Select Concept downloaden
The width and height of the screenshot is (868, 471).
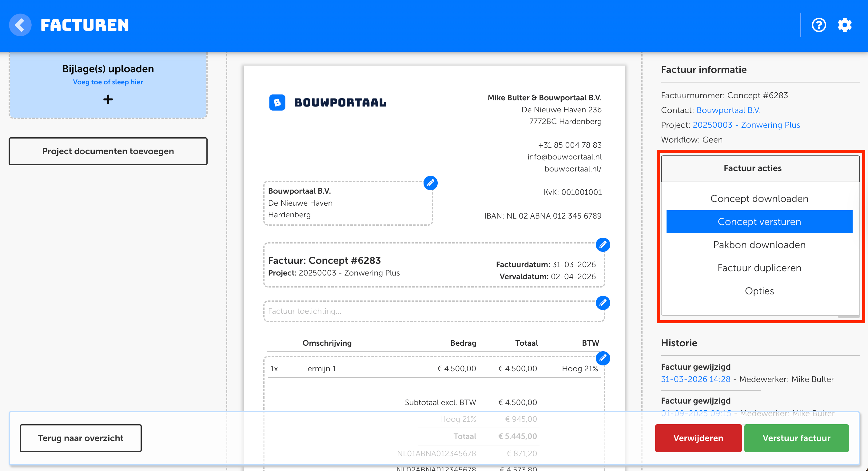coord(759,199)
